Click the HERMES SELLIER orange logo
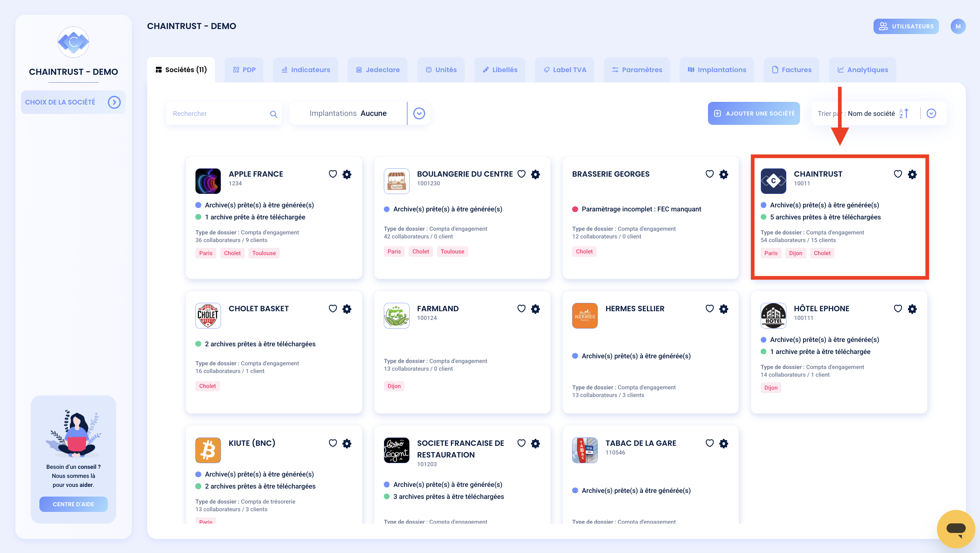The height and width of the screenshot is (553, 980). coord(585,316)
